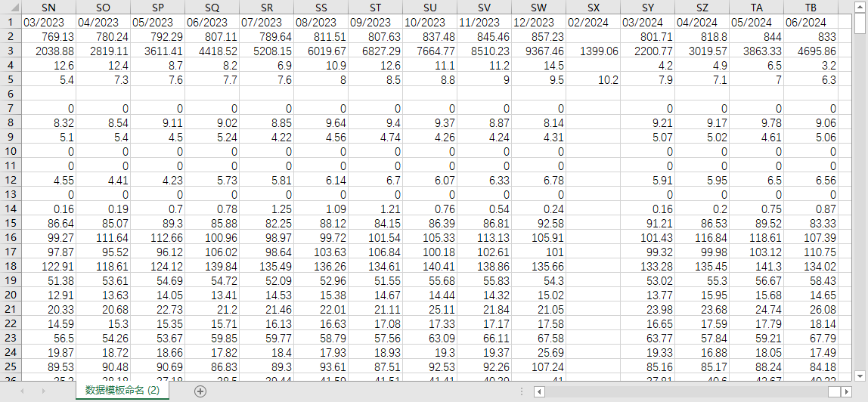Click horizontal scrollbar left arrow
The width and height of the screenshot is (868, 402).
pyautogui.click(x=539, y=391)
